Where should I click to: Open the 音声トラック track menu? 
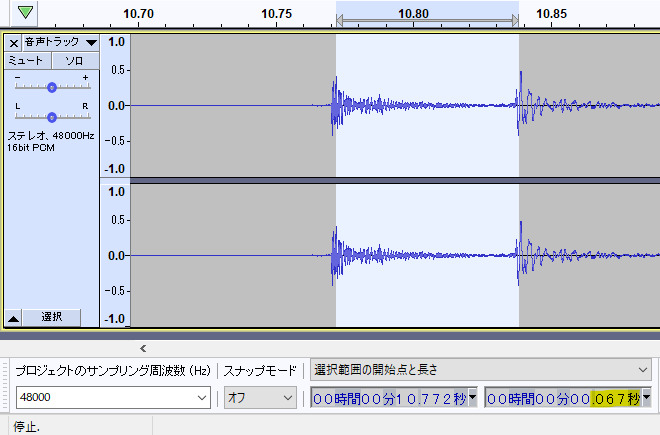click(60, 43)
